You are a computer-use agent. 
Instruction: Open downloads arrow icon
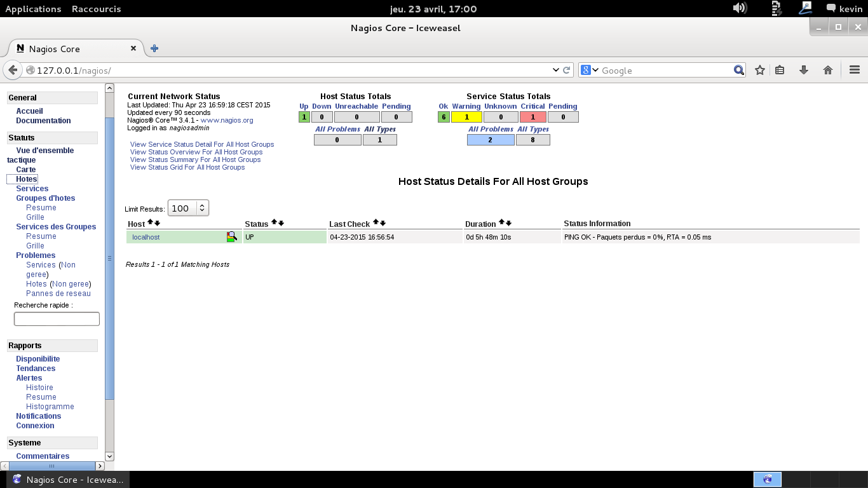pyautogui.click(x=804, y=70)
